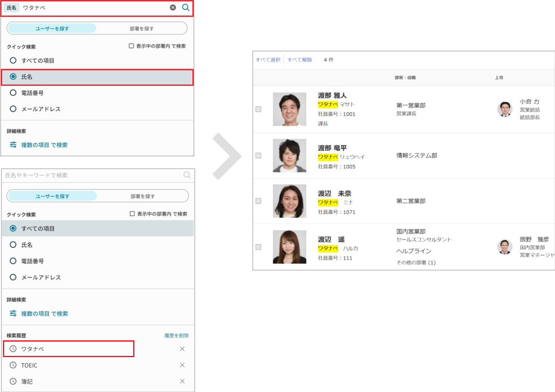The height and width of the screenshot is (392, 555).
Task: Remove ワタナベ history entry with X
Action: coord(182,349)
